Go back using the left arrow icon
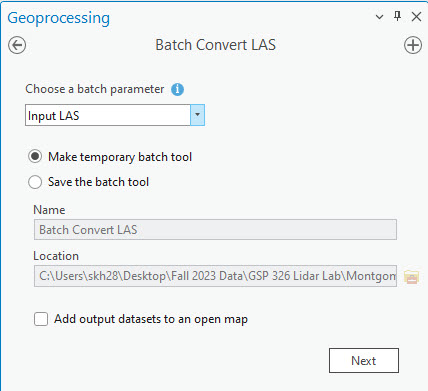 17,45
